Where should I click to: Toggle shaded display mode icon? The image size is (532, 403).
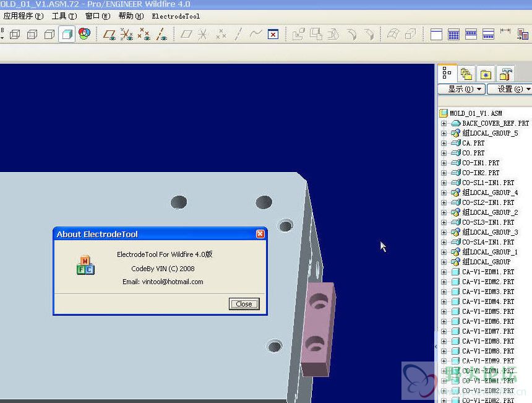(x=67, y=34)
